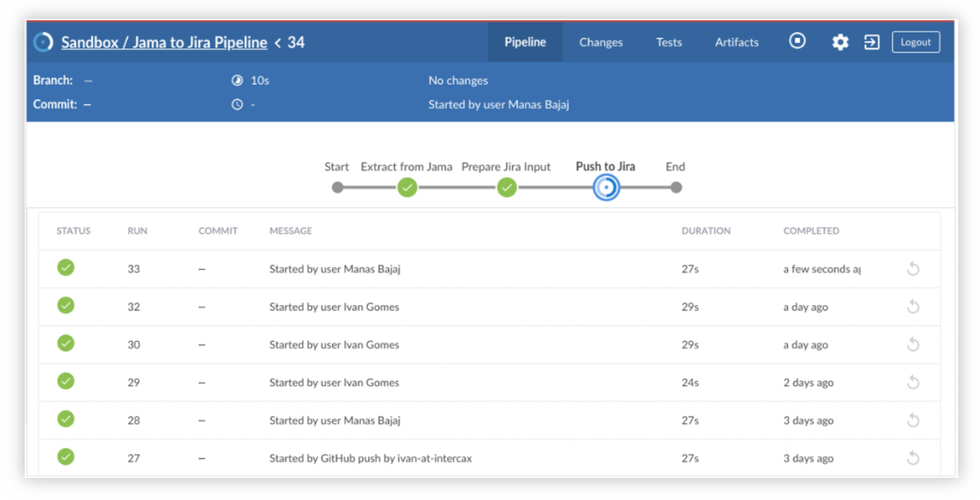The height and width of the screenshot is (500, 980).
Task: Click the go to classic view icon
Action: coord(871,42)
